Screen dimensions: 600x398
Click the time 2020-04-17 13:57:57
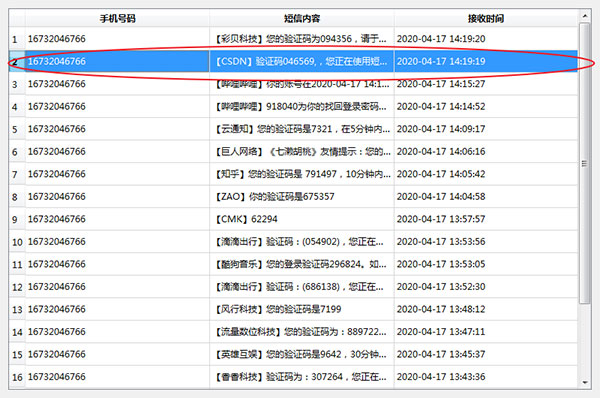(441, 219)
